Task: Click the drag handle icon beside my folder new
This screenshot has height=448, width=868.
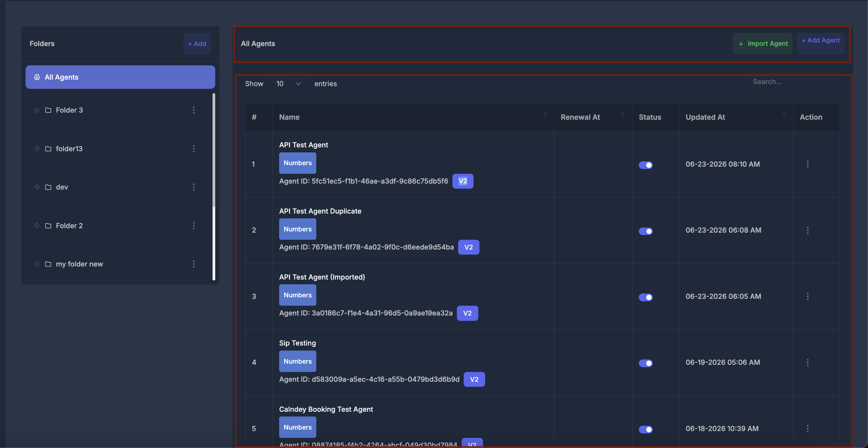Action: pyautogui.click(x=37, y=264)
